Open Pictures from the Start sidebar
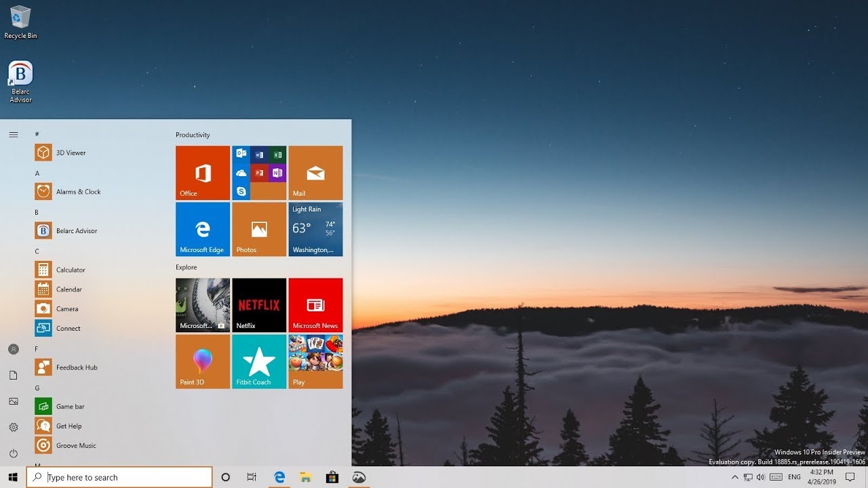 click(x=13, y=401)
